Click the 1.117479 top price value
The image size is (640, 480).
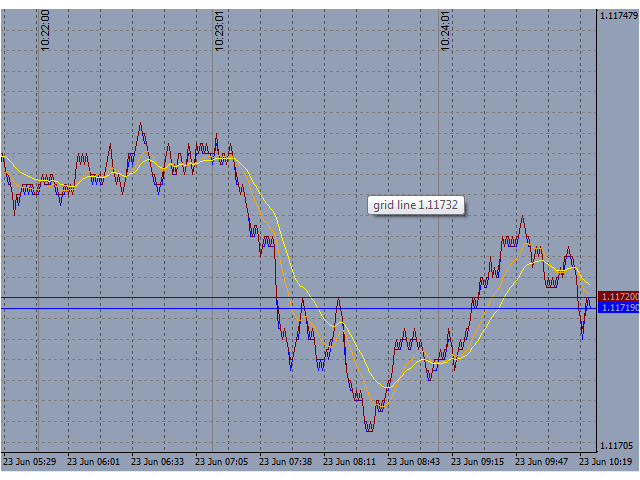point(619,16)
